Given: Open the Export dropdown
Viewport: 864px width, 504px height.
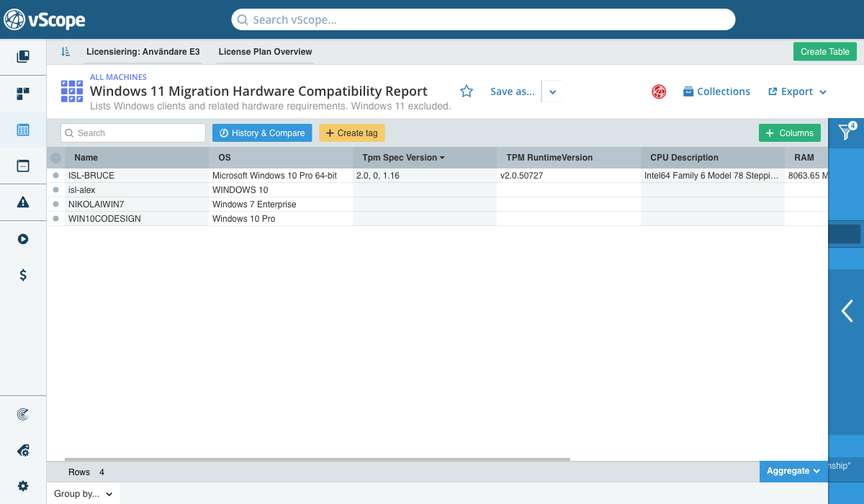Looking at the screenshot, I should pyautogui.click(x=797, y=91).
